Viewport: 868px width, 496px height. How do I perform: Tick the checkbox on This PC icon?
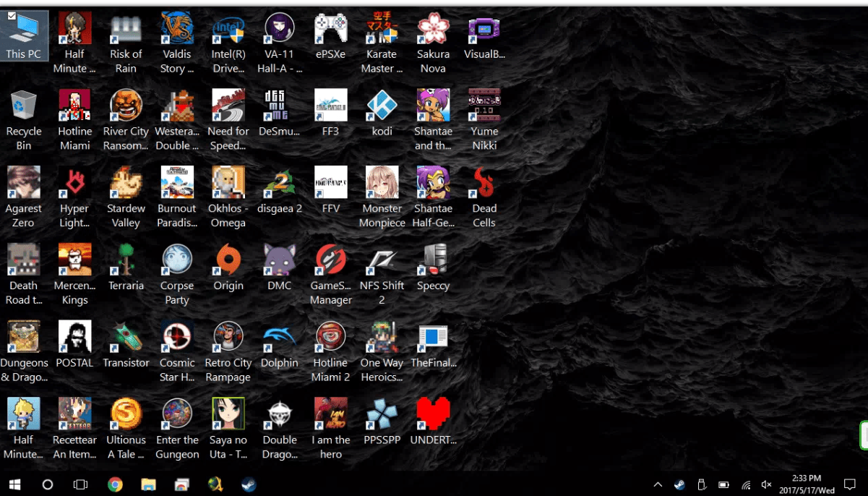pos(11,15)
